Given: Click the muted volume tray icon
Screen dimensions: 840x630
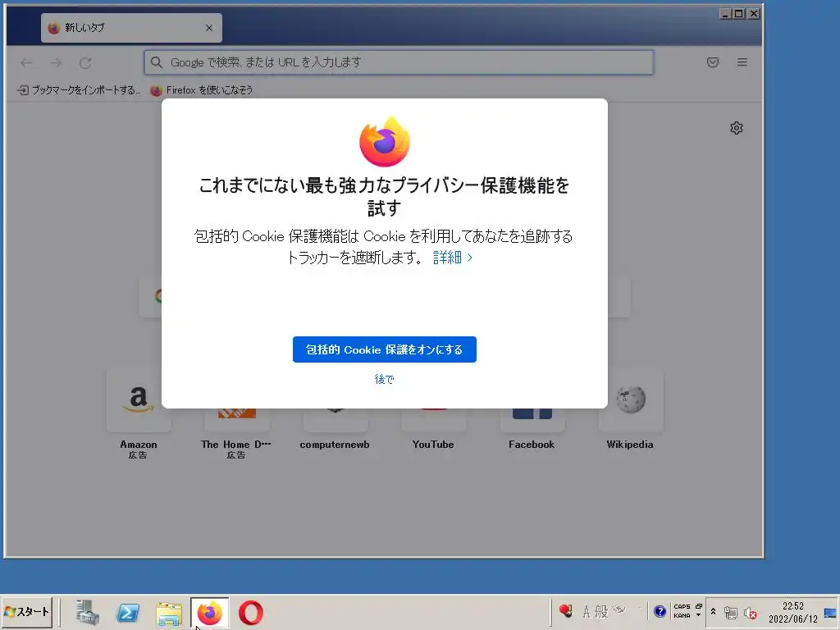Looking at the screenshot, I should 750,612.
